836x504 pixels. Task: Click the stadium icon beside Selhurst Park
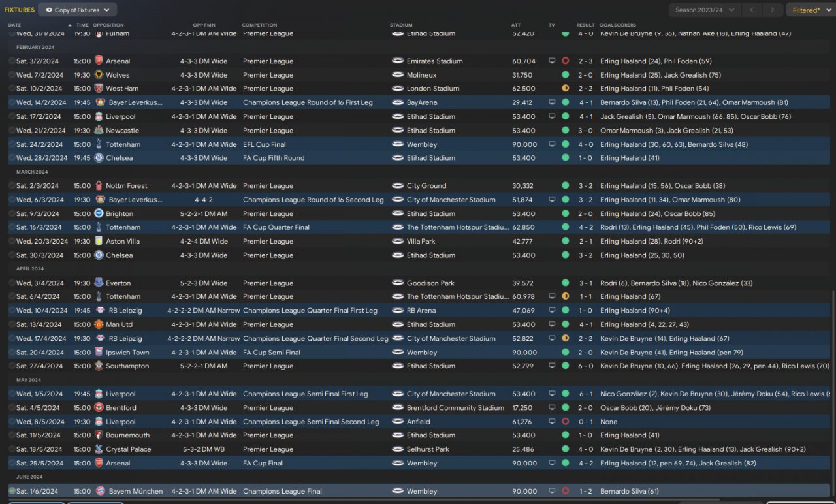(398, 449)
